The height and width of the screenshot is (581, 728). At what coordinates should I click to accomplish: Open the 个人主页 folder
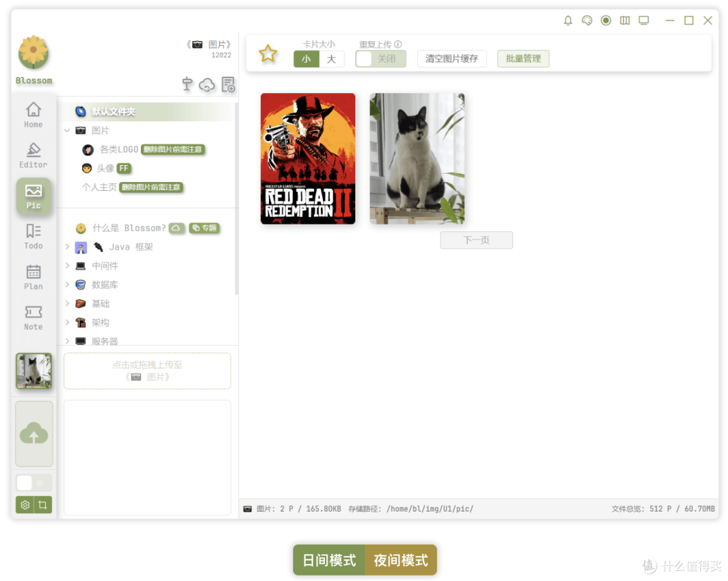[99, 187]
